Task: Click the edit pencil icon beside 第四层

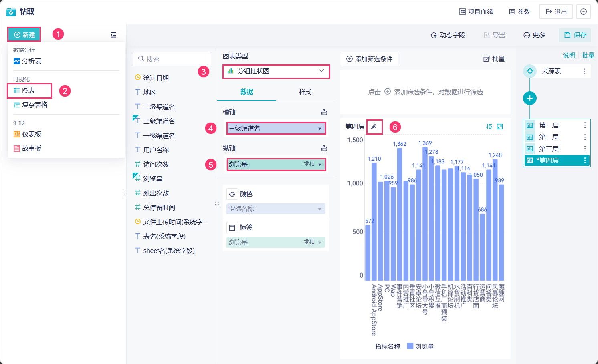Action: pyautogui.click(x=374, y=127)
